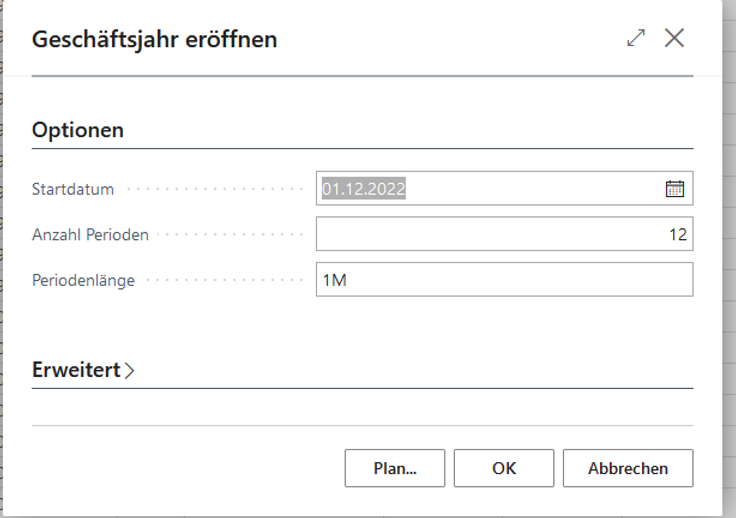Click the Periodenlänge label text
The width and height of the screenshot is (736, 518).
83,280
